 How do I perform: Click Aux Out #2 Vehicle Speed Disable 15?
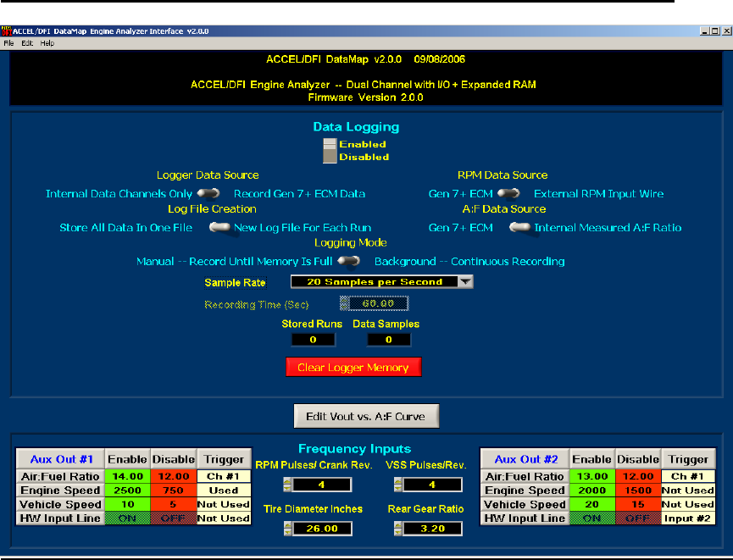638,504
